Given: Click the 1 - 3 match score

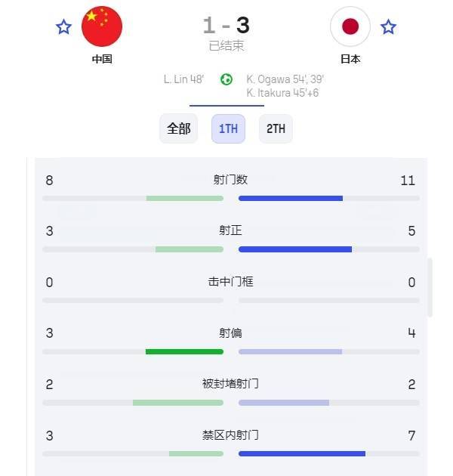Looking at the screenshot, I should click(x=226, y=26).
